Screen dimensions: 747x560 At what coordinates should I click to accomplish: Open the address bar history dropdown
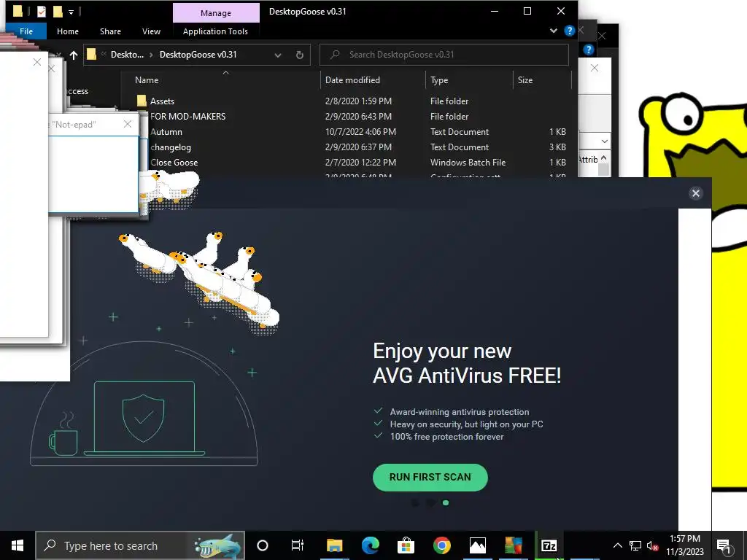(x=278, y=55)
